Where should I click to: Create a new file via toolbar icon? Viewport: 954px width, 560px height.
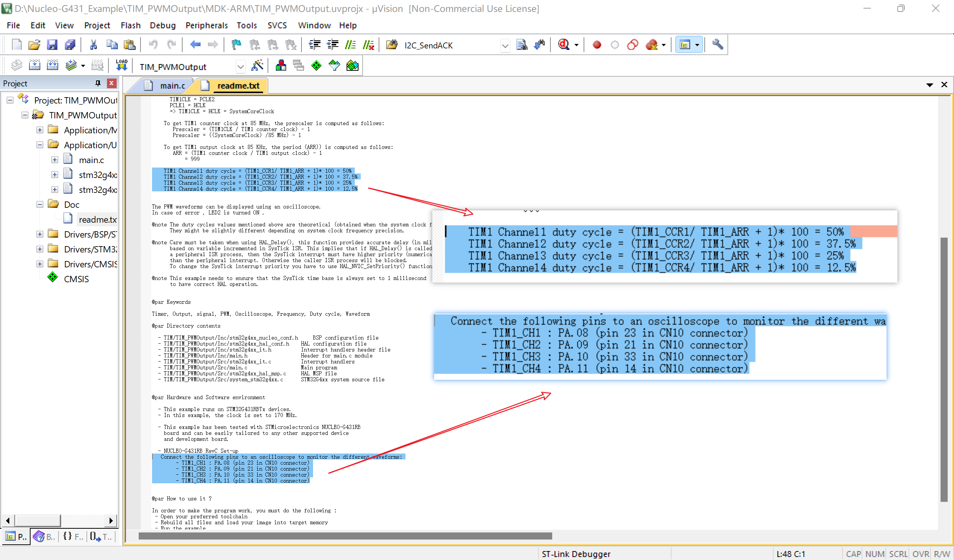pos(16,45)
